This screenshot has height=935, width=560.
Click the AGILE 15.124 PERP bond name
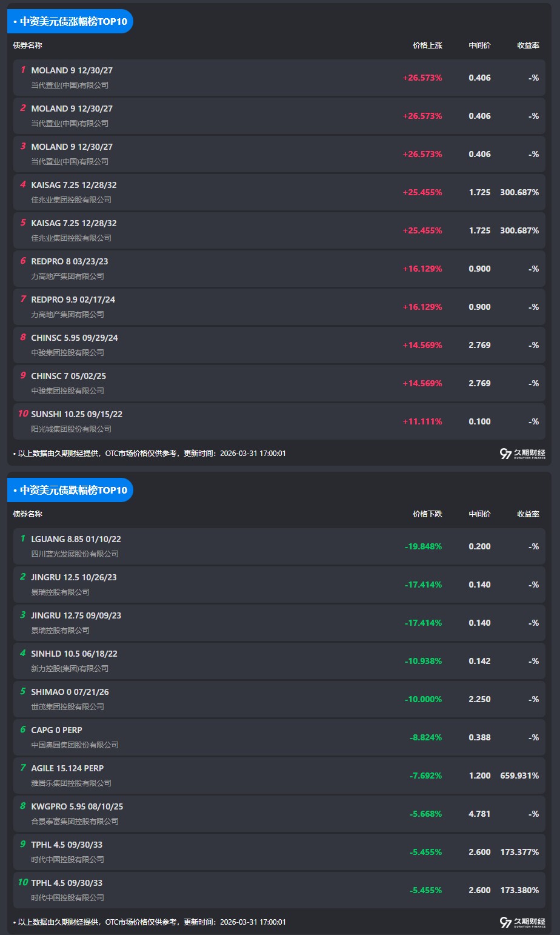pyautogui.click(x=67, y=769)
